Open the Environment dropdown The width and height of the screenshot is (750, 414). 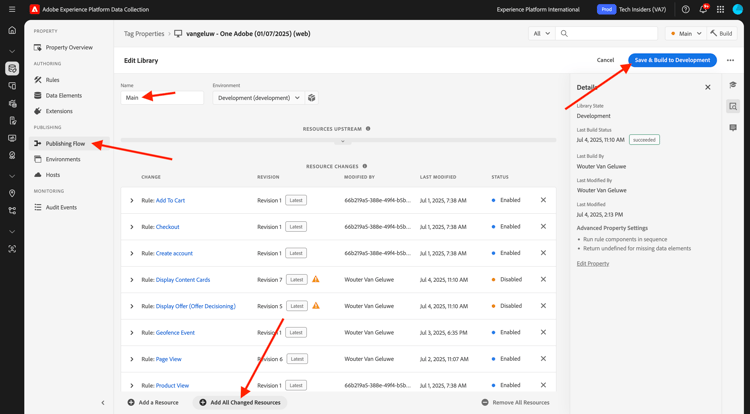(258, 98)
